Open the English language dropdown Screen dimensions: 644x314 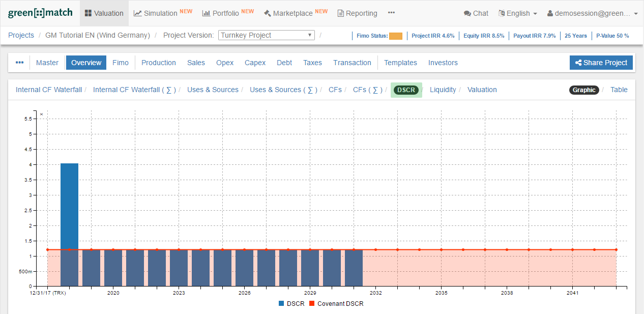click(x=517, y=13)
